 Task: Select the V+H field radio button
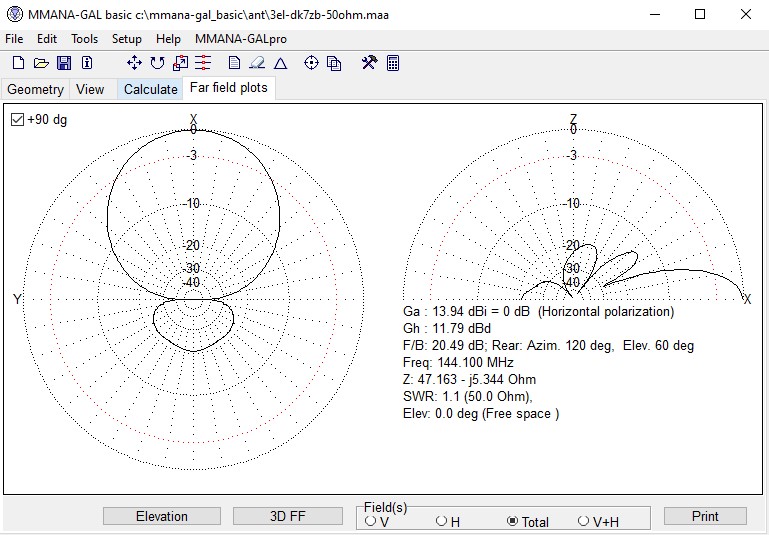point(584,521)
